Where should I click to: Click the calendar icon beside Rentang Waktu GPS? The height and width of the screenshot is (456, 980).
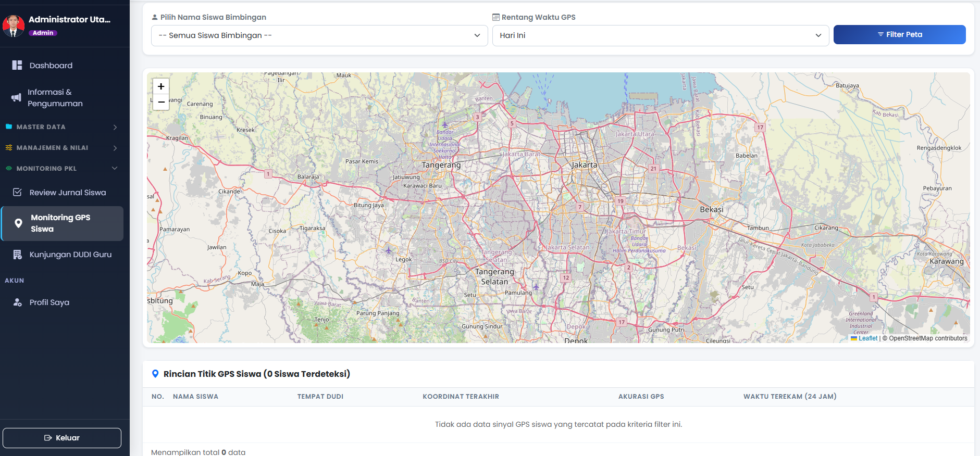tap(496, 17)
